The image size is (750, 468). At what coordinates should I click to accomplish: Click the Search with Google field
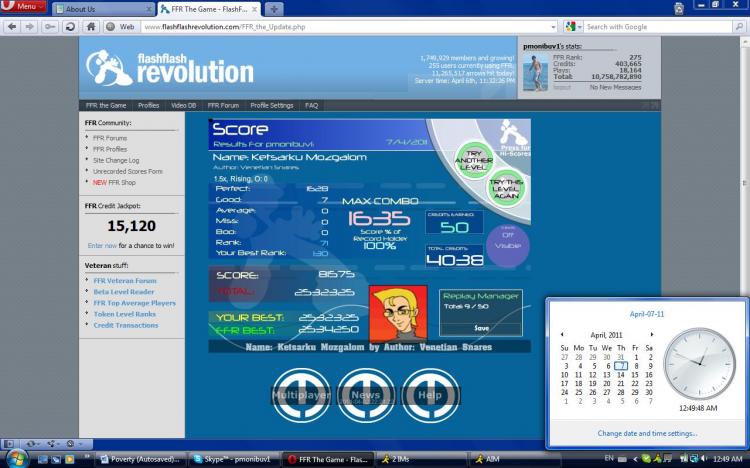(x=658, y=27)
